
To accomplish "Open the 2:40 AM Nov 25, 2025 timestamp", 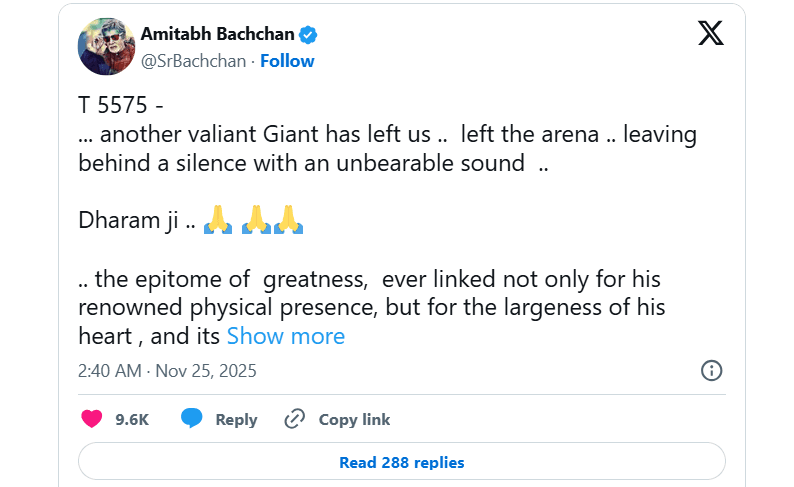I will pyautogui.click(x=167, y=371).
